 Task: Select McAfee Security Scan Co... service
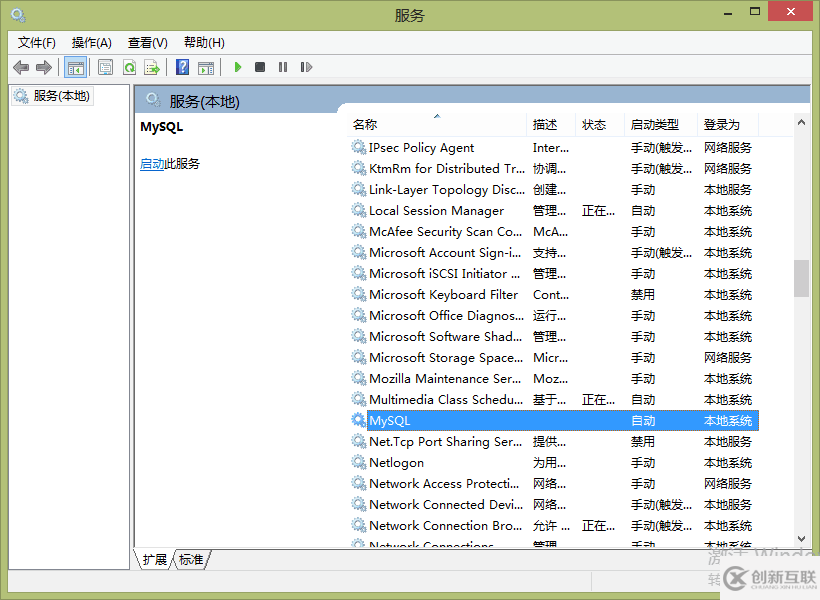pos(553,232)
